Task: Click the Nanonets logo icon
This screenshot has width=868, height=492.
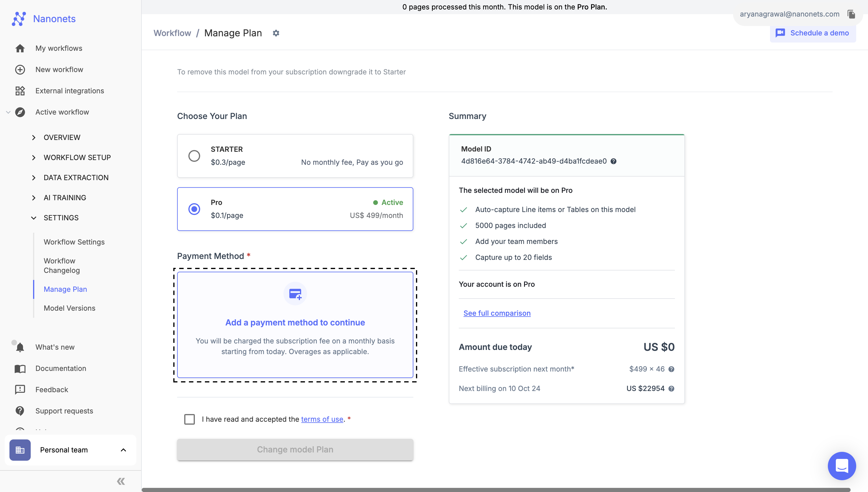Action: [x=19, y=19]
